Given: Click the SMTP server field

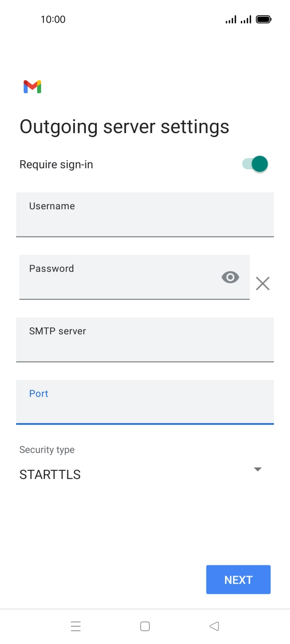Looking at the screenshot, I should coord(145,340).
